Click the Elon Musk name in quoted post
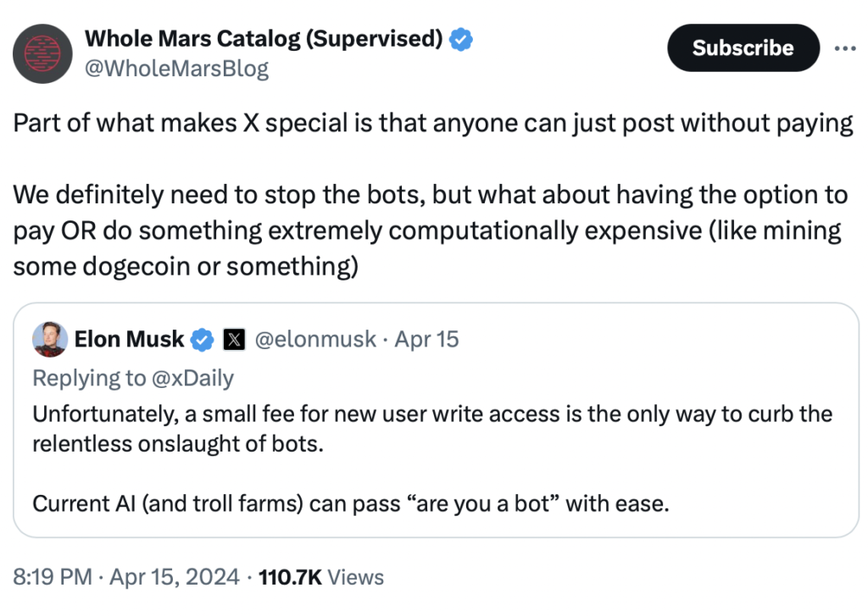Image resolution: width=868 pixels, height=616 pixels. pyautogui.click(x=129, y=340)
